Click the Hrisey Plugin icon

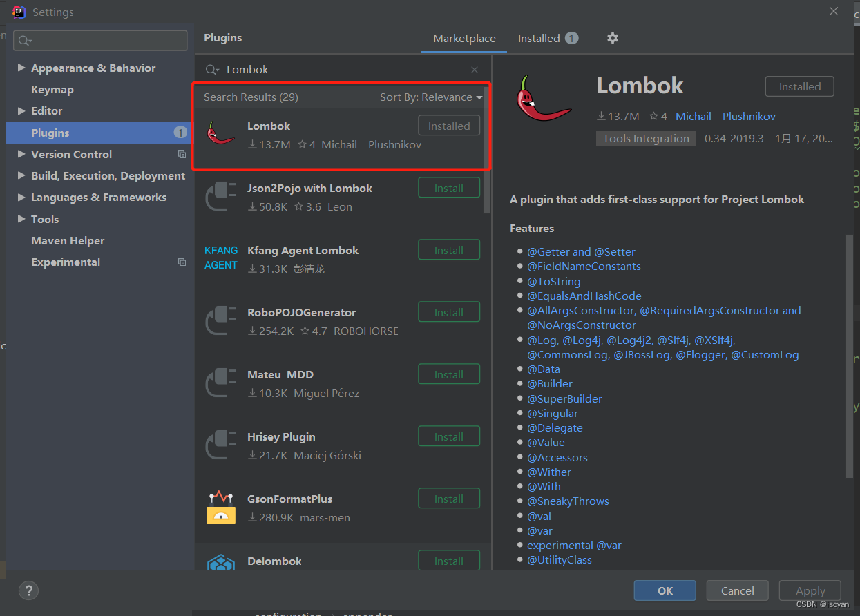tap(221, 443)
